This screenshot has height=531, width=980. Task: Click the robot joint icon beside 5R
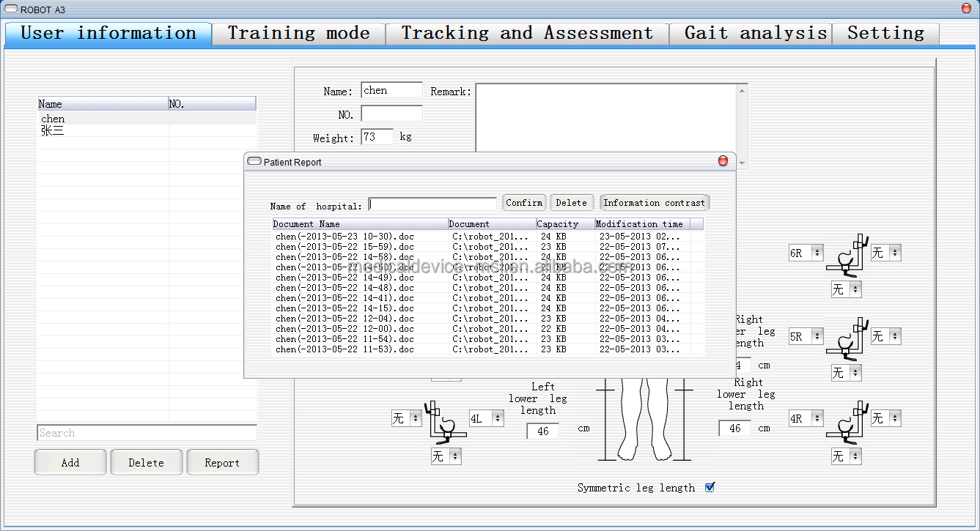(847, 338)
